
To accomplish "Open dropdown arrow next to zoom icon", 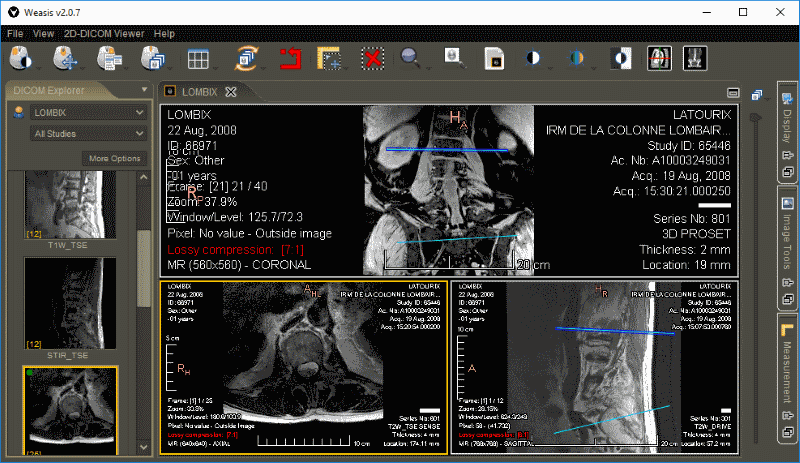I will click(428, 68).
